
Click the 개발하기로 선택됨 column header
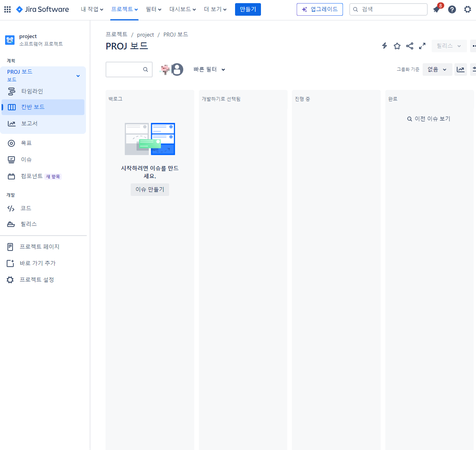(x=221, y=99)
